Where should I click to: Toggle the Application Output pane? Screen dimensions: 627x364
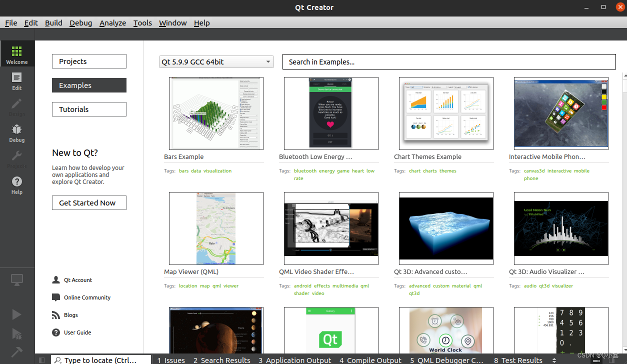294,359
